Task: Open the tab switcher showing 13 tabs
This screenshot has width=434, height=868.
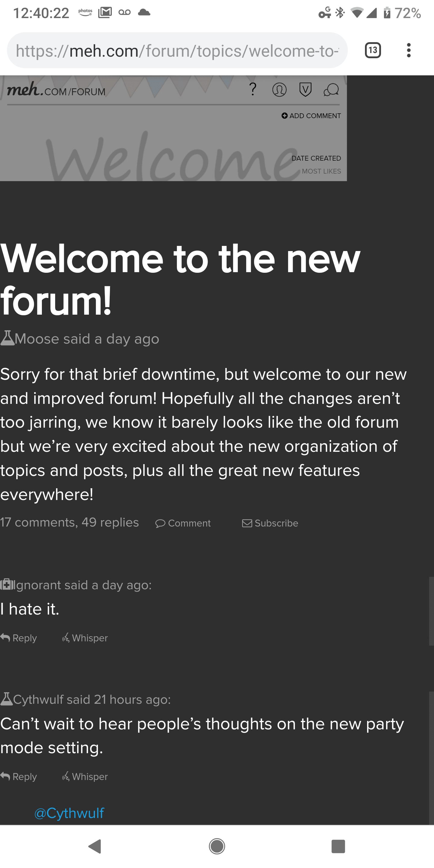Action: point(373,51)
